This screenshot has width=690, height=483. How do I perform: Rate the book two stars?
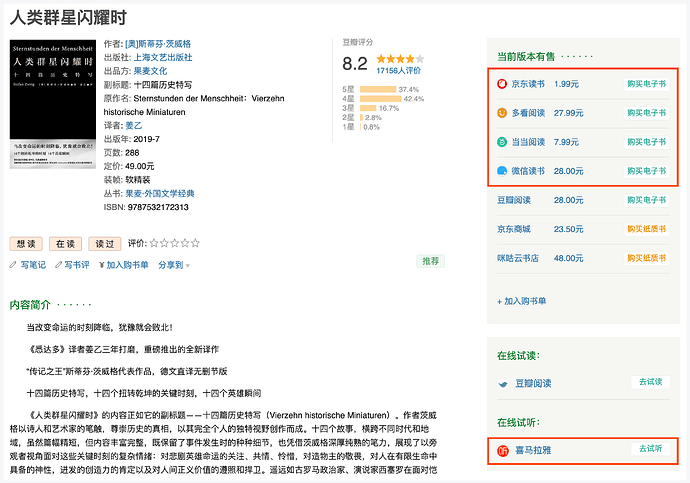164,243
